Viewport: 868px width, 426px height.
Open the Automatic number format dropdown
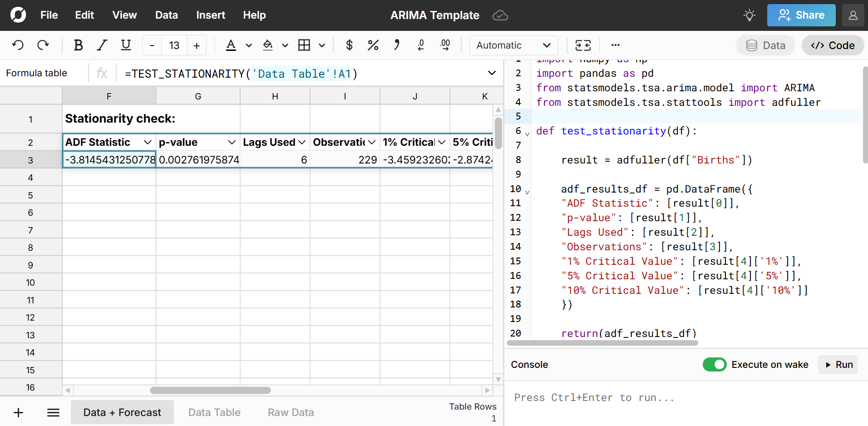[x=513, y=45]
